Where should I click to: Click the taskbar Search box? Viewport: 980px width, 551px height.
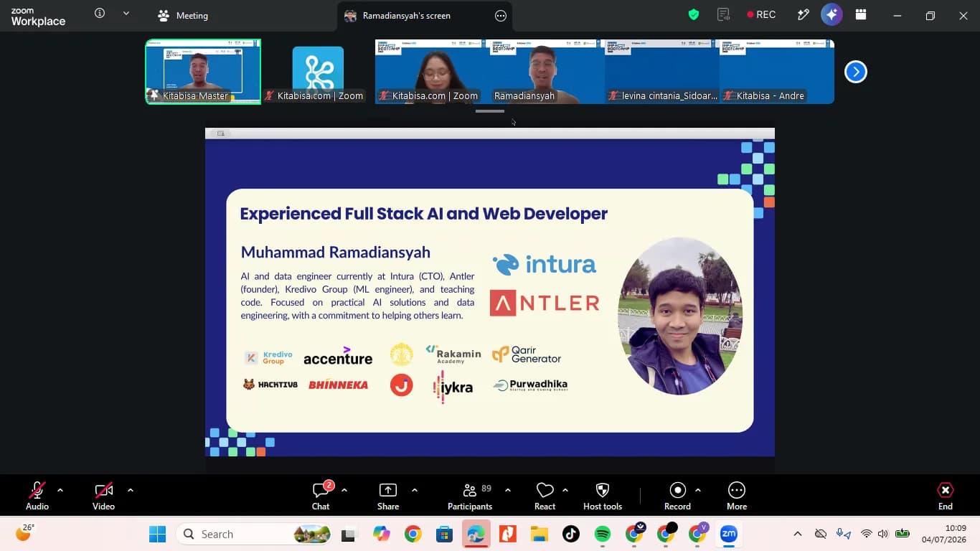coord(255,534)
